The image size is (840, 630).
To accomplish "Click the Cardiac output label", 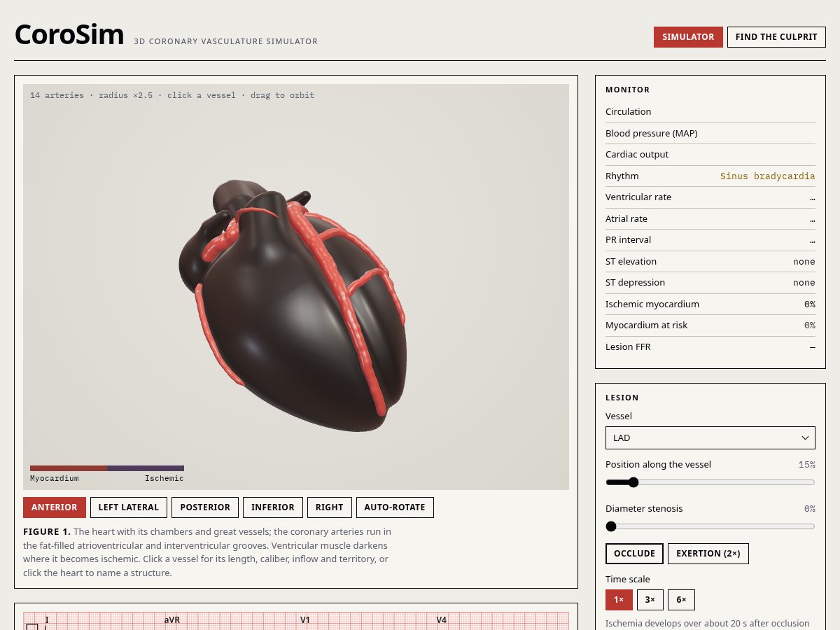I will (637, 154).
